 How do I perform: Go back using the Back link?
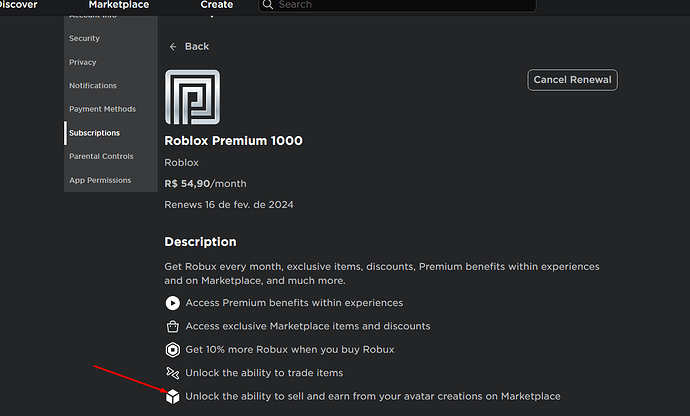(197, 47)
